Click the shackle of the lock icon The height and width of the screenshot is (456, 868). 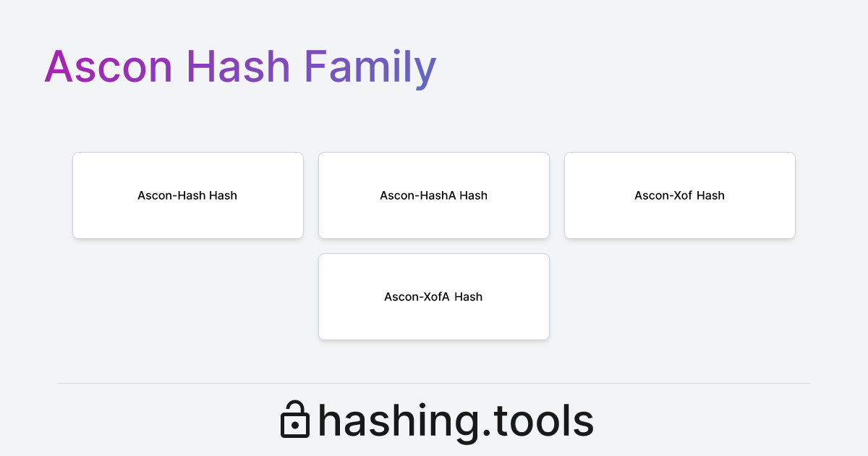coord(295,408)
